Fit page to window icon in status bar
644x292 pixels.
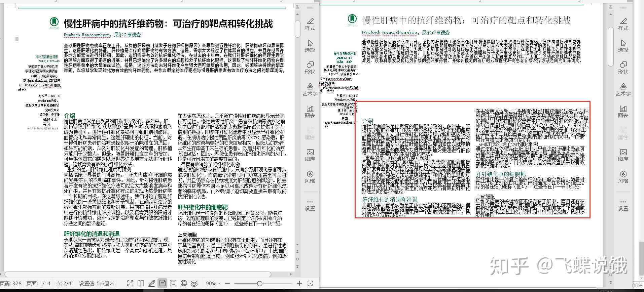point(310,284)
